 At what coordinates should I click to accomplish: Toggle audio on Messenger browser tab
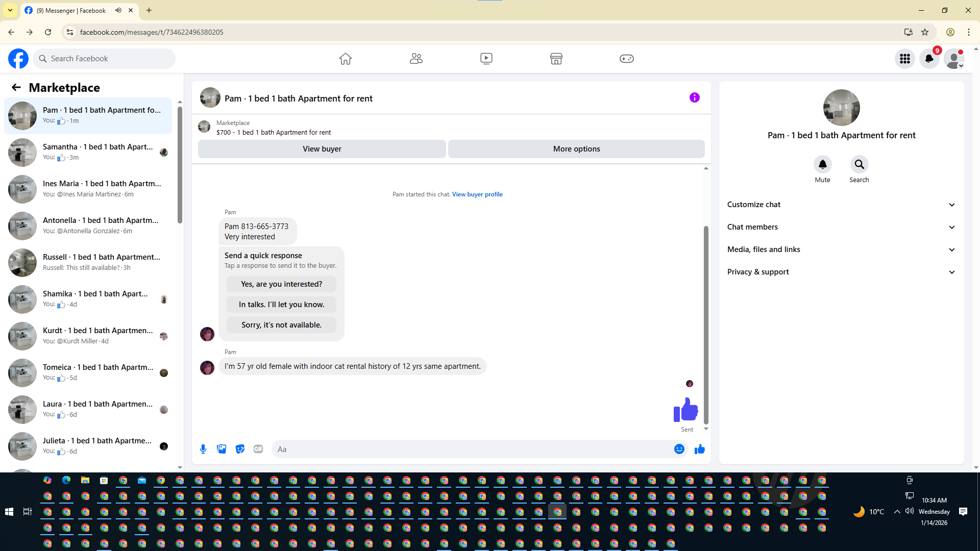coord(118,10)
